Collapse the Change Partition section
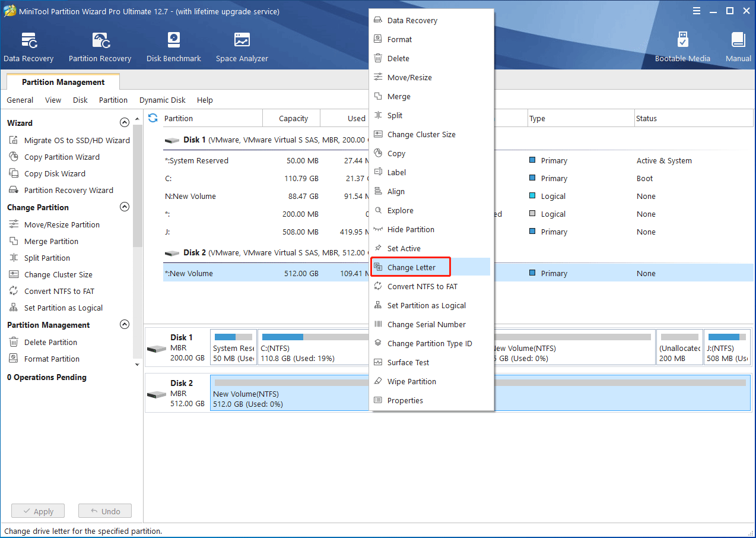 click(125, 207)
